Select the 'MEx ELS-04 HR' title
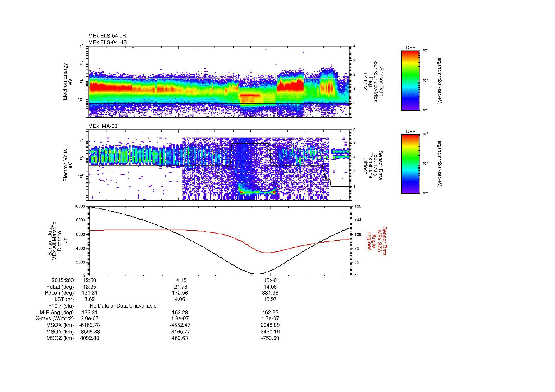Screen dimensions: 555x392 [x=107, y=42]
